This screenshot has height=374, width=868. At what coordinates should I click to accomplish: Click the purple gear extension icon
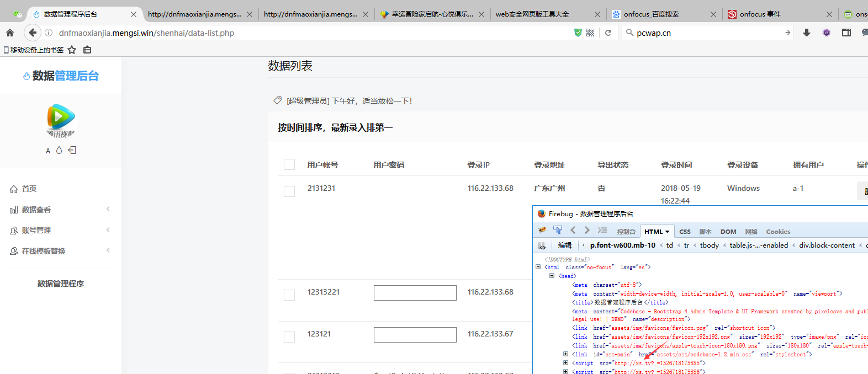(x=826, y=33)
